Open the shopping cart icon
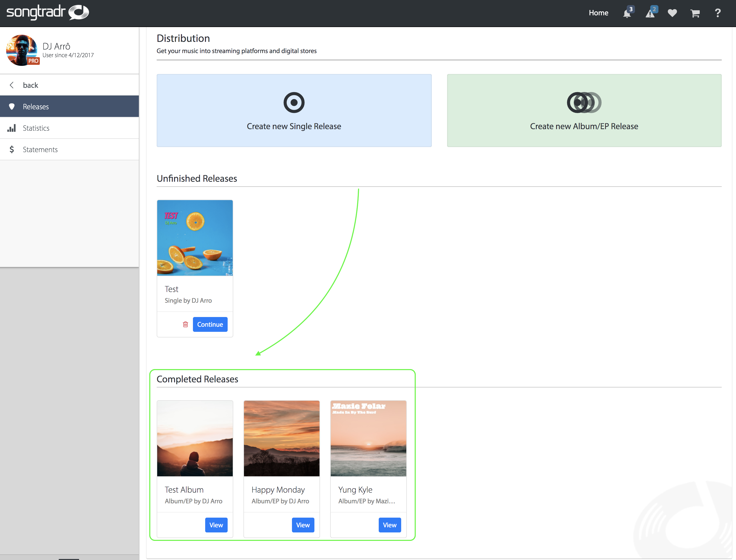The height and width of the screenshot is (560, 736). pos(695,13)
